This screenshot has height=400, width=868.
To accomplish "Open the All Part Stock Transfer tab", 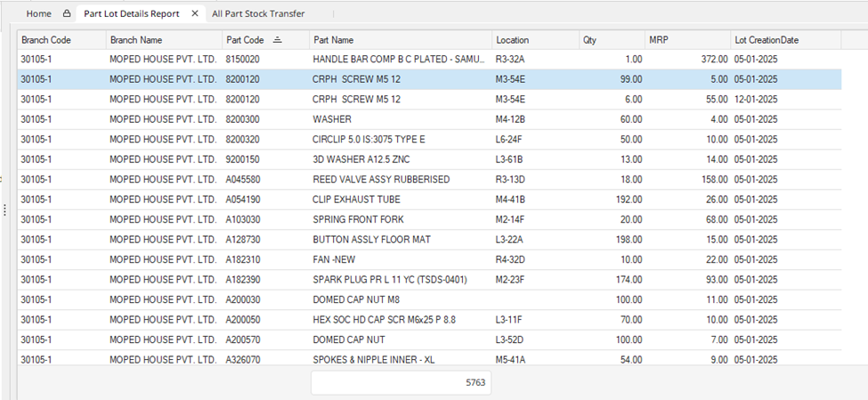I will [x=258, y=14].
